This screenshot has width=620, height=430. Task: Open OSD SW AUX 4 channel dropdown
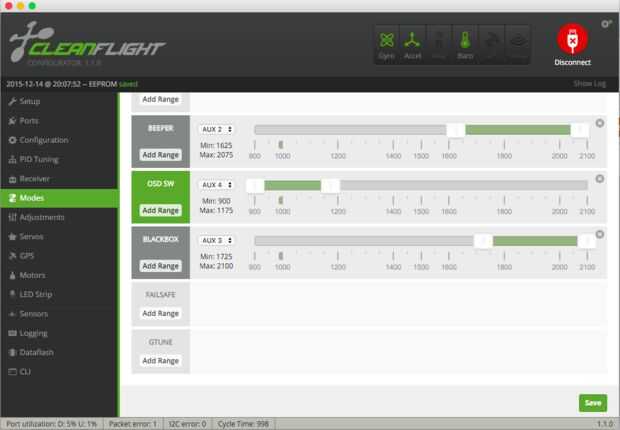216,185
